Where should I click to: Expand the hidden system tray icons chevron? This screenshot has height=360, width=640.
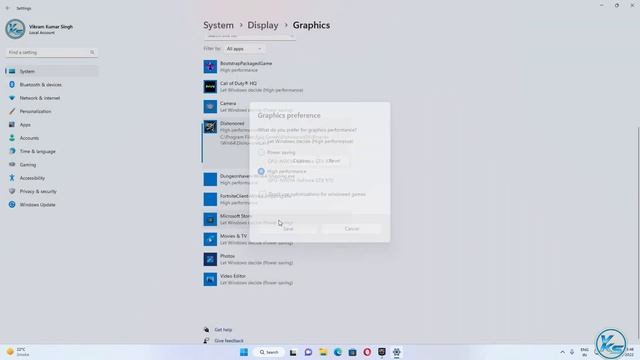[562, 352]
